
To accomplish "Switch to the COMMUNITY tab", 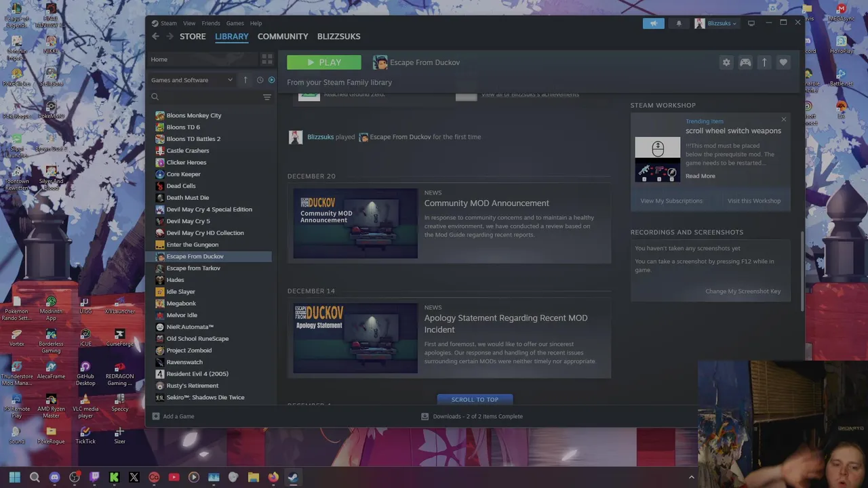I will tap(283, 37).
